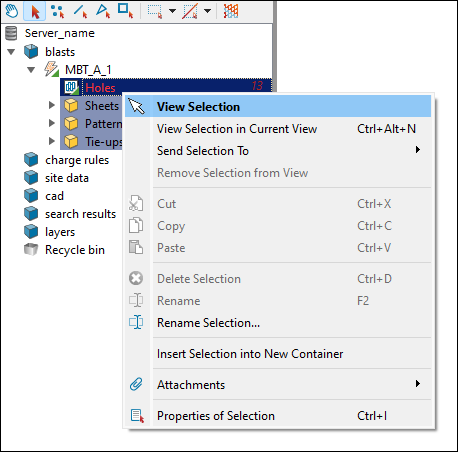
Task: Collapse the blasts container
Action: (11, 52)
